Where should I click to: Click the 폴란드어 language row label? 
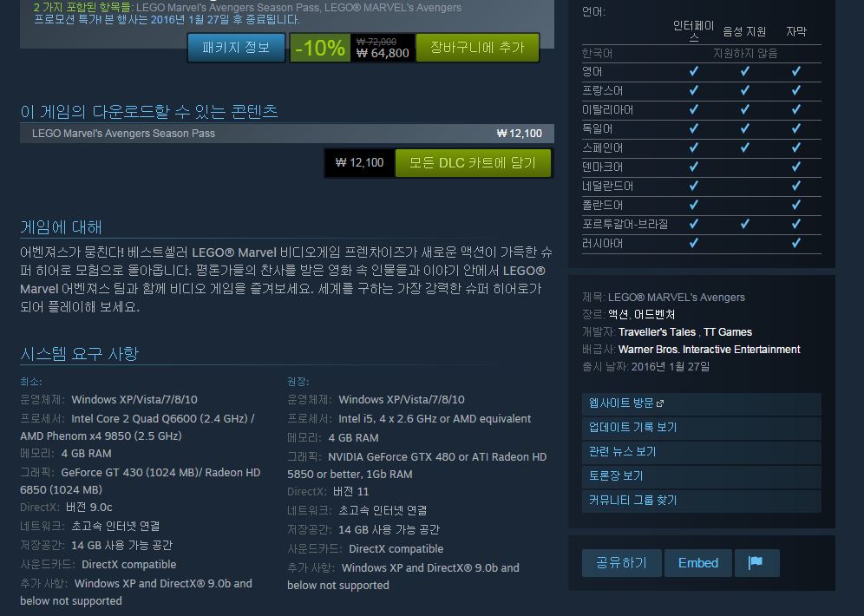pos(602,205)
